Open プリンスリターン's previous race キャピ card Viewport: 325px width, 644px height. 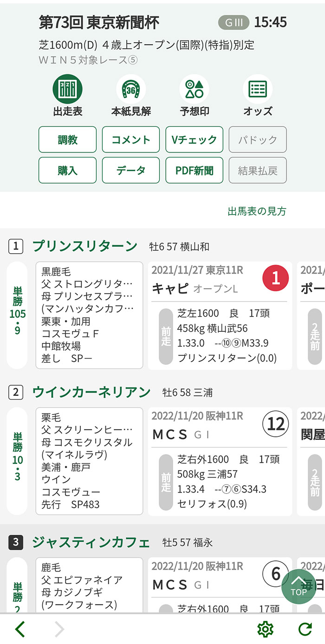tap(220, 315)
